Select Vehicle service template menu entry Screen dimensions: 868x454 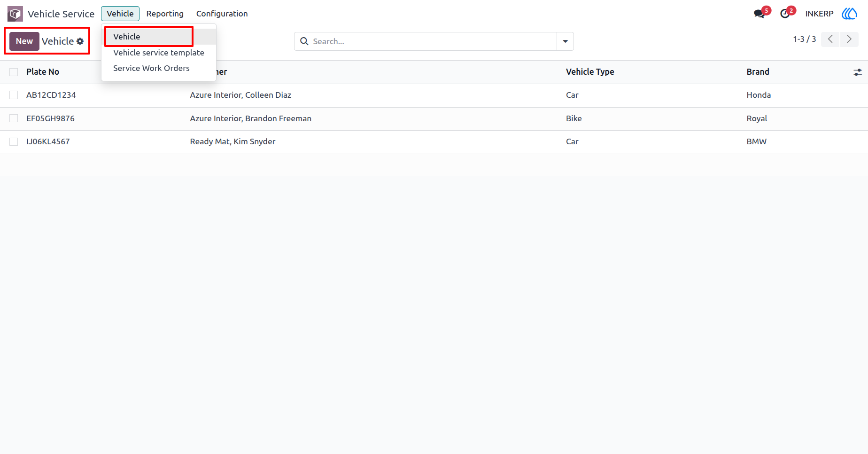point(159,53)
